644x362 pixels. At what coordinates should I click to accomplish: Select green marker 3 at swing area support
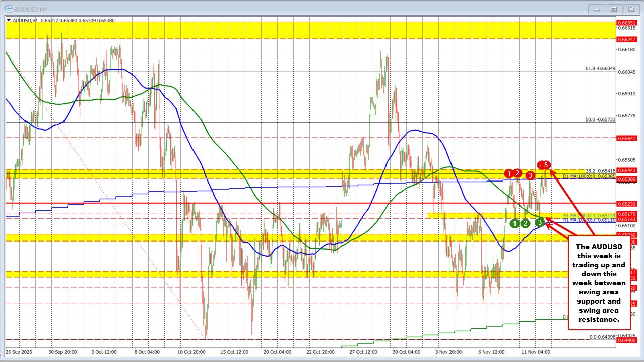pyautogui.click(x=540, y=222)
